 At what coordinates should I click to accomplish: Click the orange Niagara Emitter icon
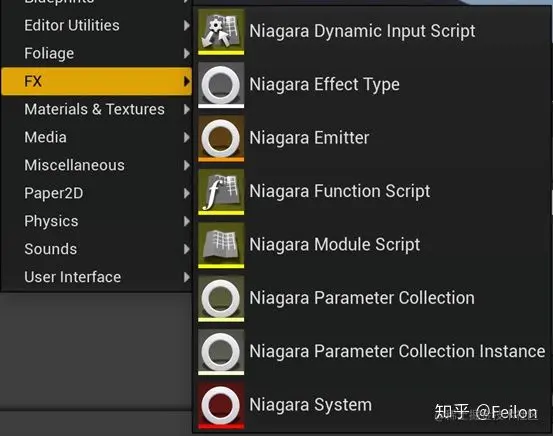[221, 138]
